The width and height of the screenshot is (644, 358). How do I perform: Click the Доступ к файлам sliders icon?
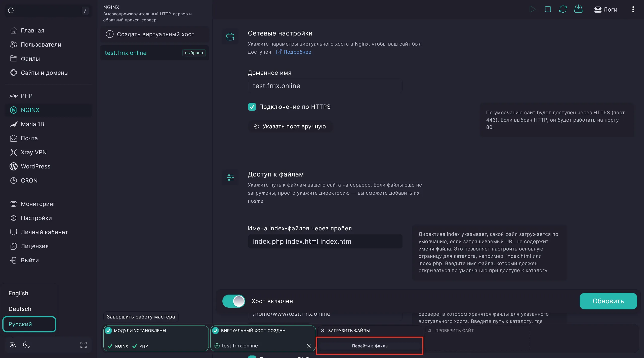pyautogui.click(x=230, y=178)
